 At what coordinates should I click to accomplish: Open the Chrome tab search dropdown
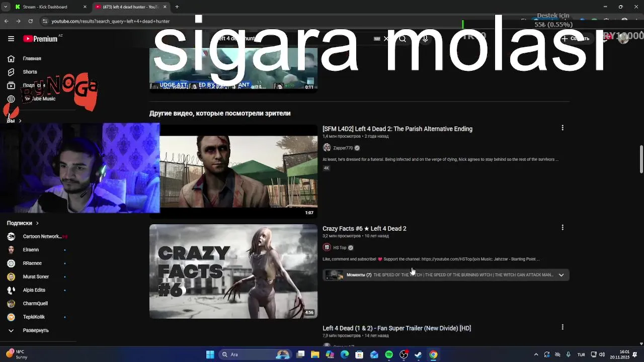6,7
